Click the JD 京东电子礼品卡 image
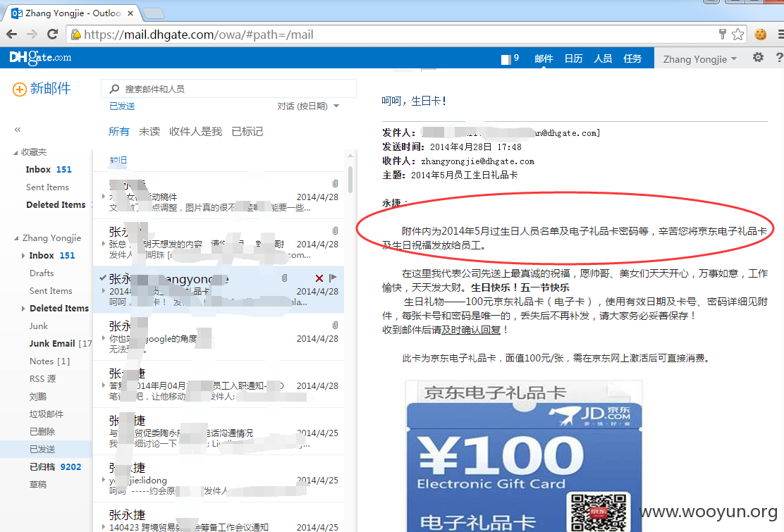784x532 pixels. 524,456
